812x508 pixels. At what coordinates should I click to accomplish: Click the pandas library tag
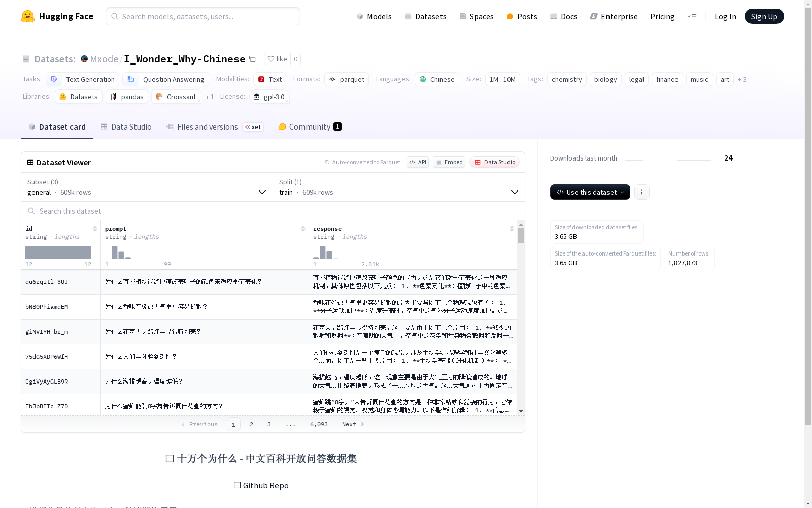tap(126, 97)
